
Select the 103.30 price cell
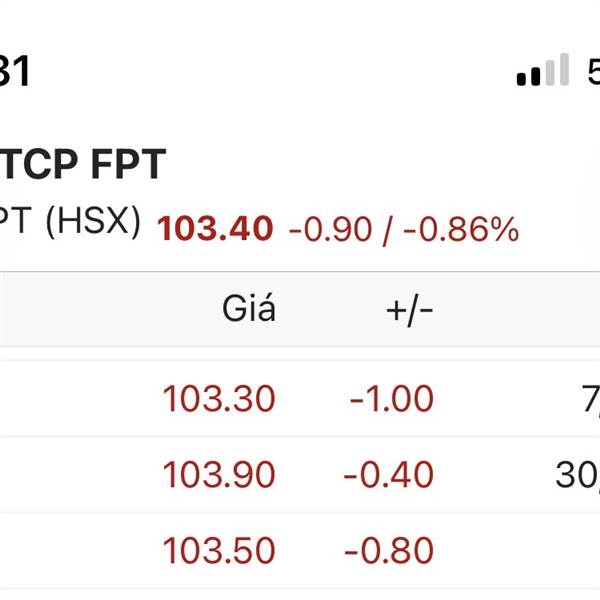[x=219, y=399]
